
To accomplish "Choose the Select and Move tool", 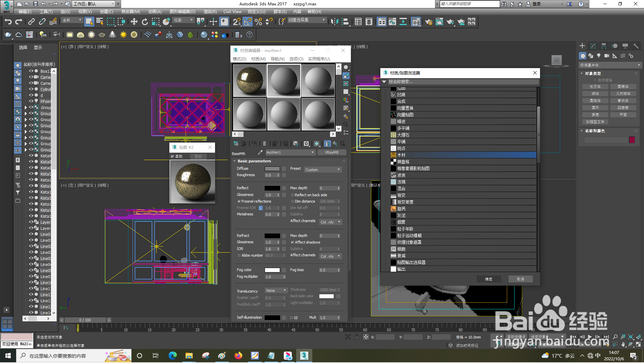I will 134,22.
